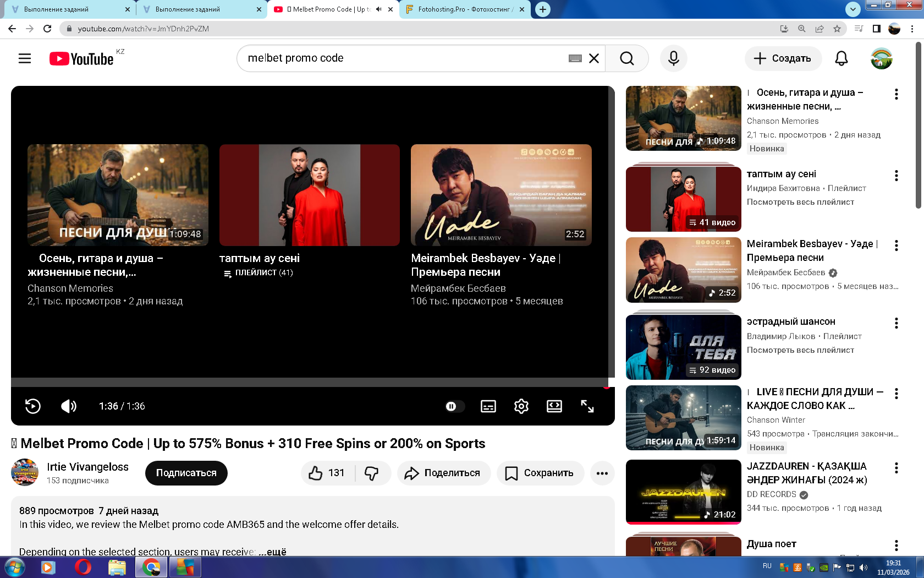Click the search magnifier button
The height and width of the screenshot is (578, 924).
626,58
